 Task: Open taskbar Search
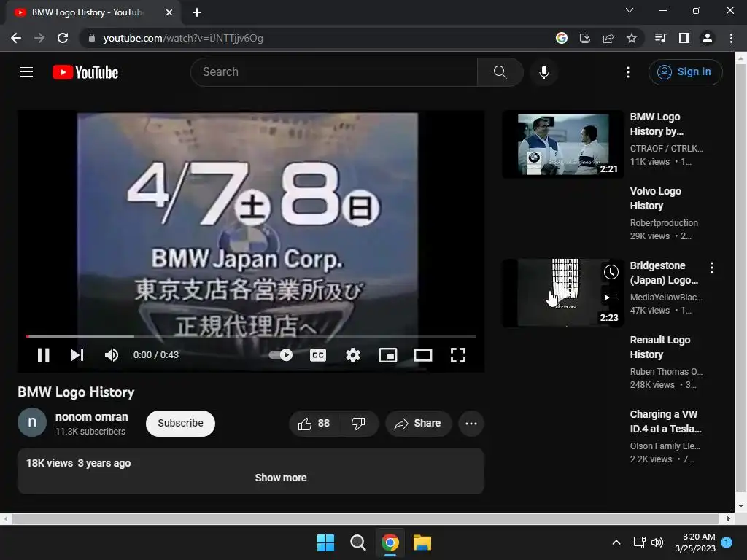point(357,542)
